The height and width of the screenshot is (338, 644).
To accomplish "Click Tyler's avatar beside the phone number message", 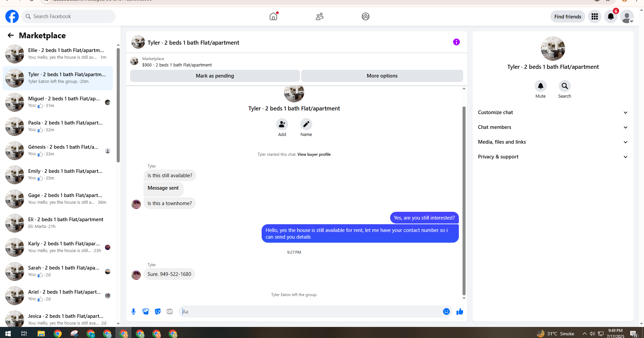I will [x=136, y=275].
